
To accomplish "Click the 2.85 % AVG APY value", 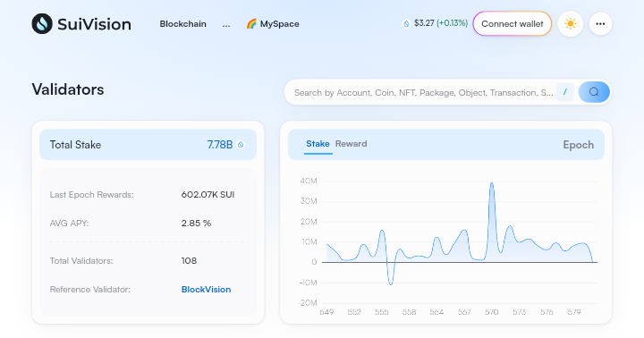I will 196,223.
